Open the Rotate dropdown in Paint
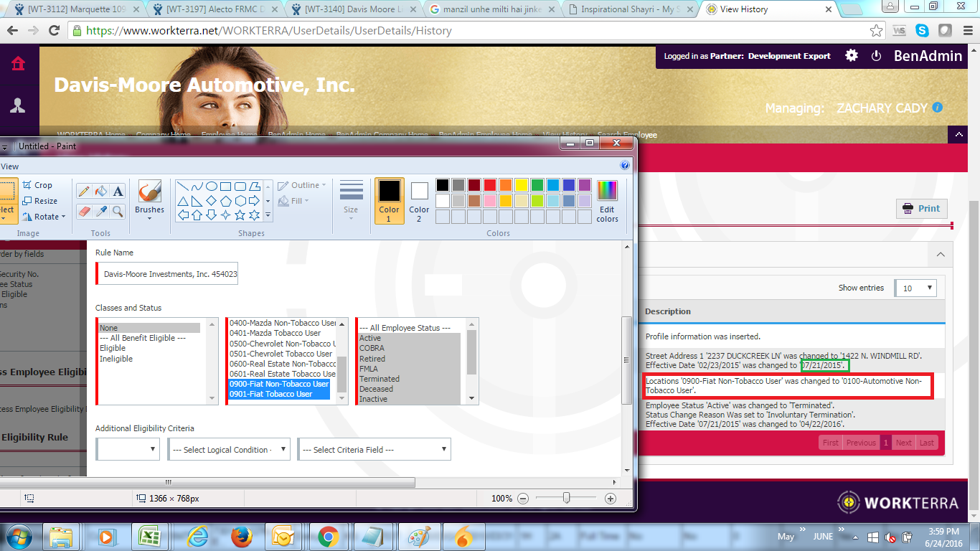The height and width of the screenshot is (551, 980). click(44, 217)
